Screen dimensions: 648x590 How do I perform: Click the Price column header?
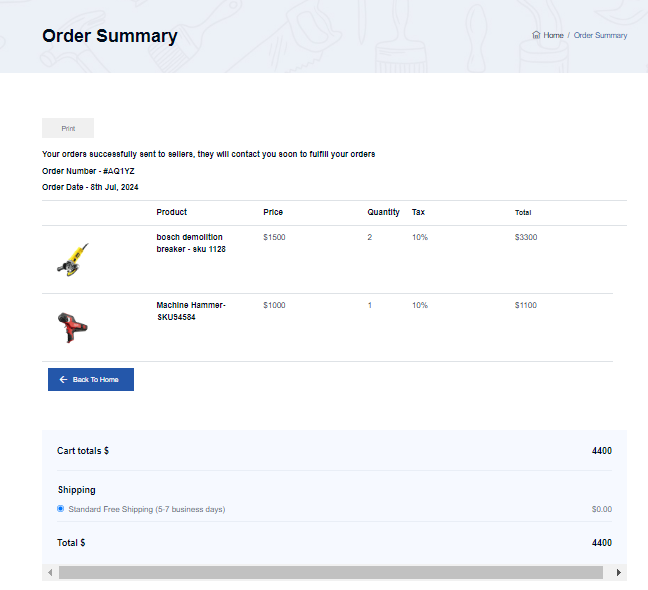tap(273, 212)
